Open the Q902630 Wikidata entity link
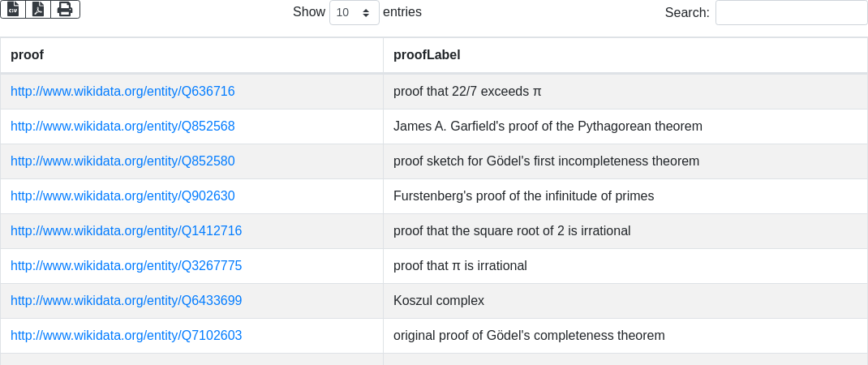The image size is (868, 365). (122, 196)
